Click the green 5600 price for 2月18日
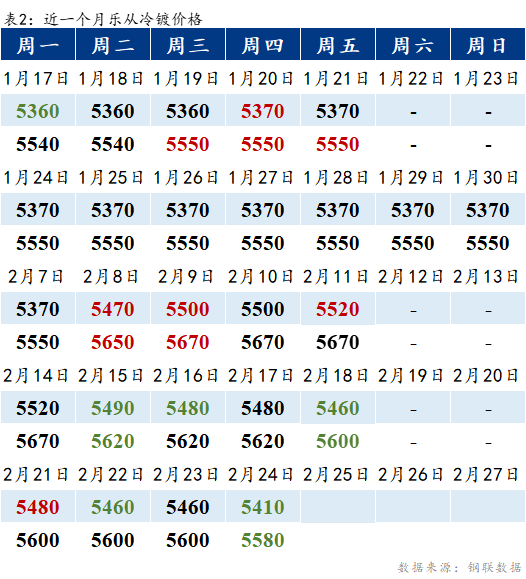Viewport: 526px width, 579px height. [x=338, y=441]
